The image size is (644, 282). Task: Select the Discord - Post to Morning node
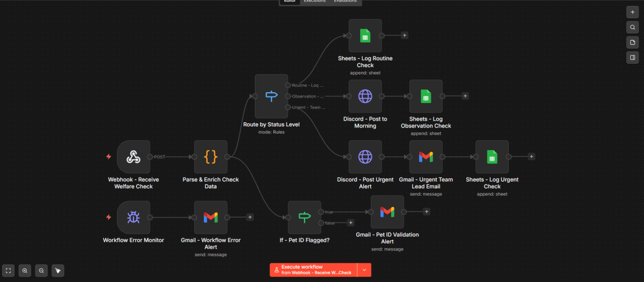click(365, 97)
